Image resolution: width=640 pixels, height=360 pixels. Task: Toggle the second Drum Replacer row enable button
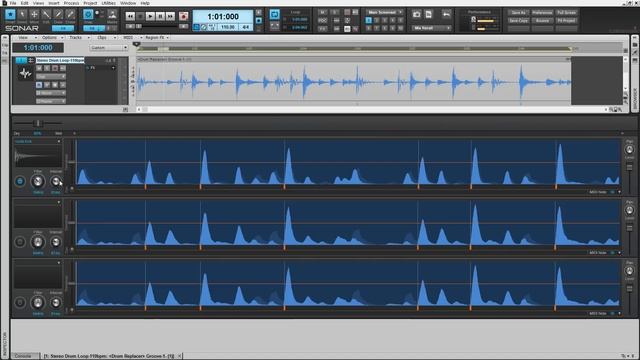20,242
